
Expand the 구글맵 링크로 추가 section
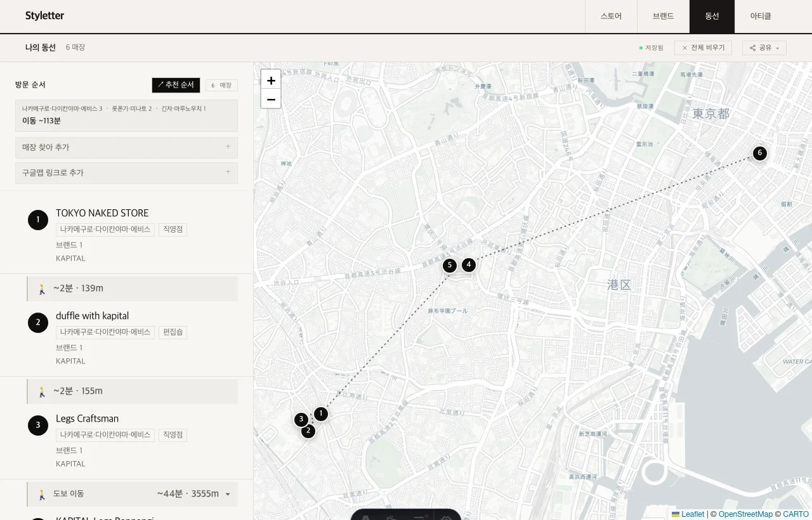[126, 173]
